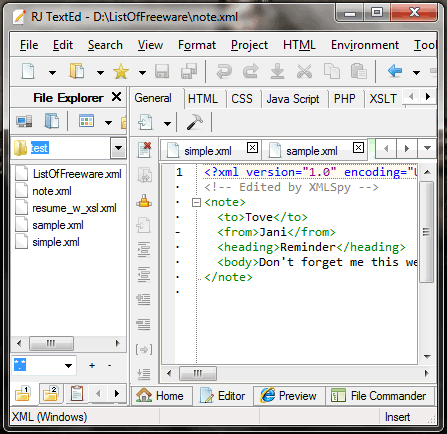This screenshot has width=447, height=434.
Task: Switch to the XSLT toolbar tab
Action: (383, 99)
